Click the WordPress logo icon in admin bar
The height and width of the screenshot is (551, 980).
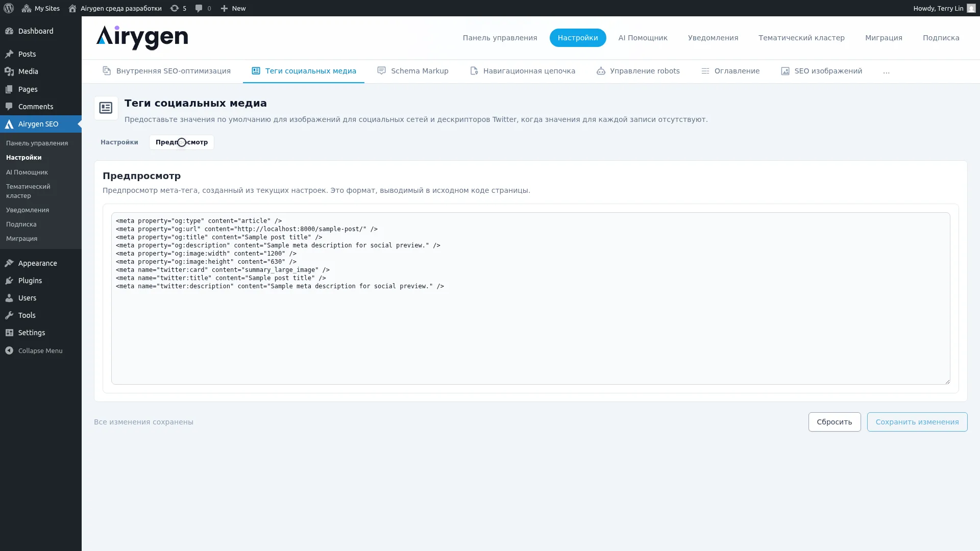click(x=9, y=8)
